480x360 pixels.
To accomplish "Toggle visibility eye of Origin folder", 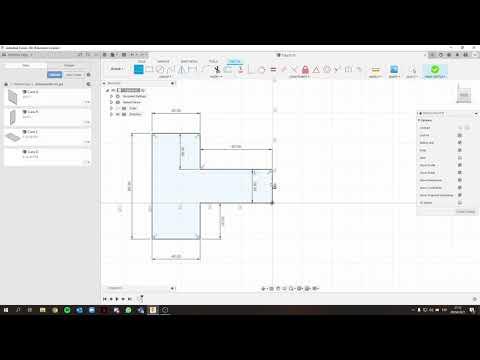I will [x=118, y=108].
